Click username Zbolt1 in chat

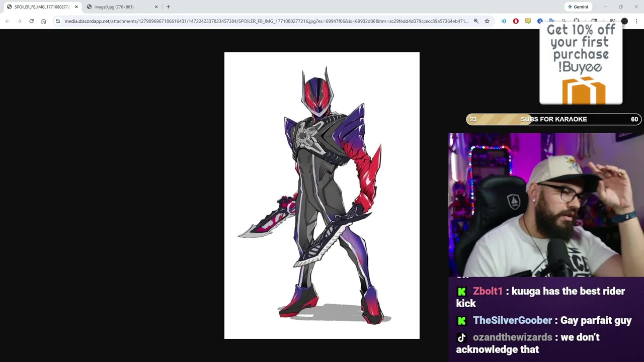[488, 291]
